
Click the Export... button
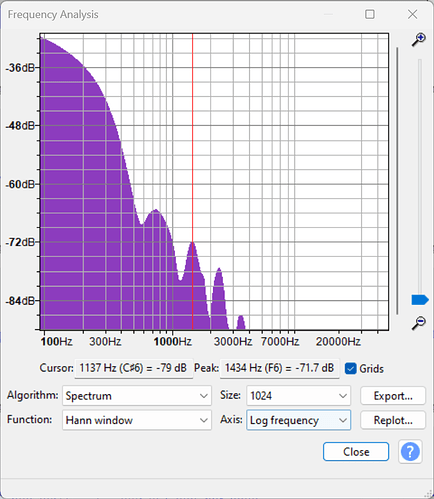(393, 396)
